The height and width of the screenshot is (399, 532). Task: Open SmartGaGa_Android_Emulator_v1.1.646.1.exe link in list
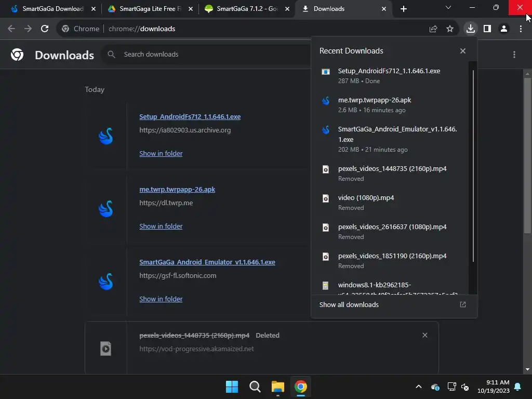pos(207,262)
